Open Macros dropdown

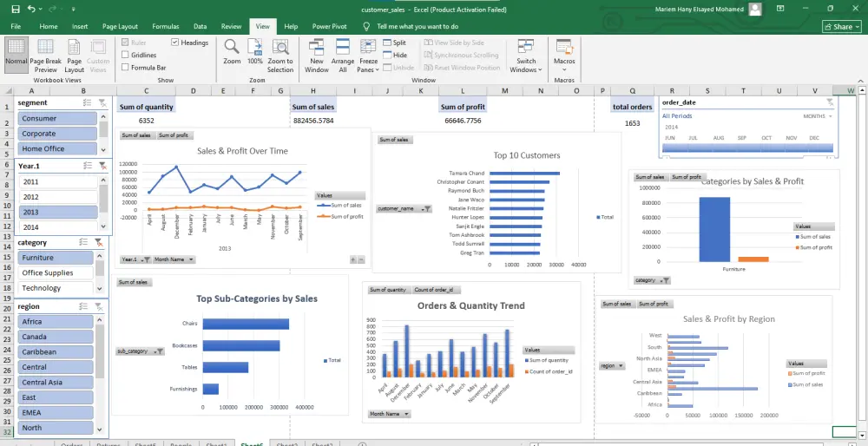[564, 56]
